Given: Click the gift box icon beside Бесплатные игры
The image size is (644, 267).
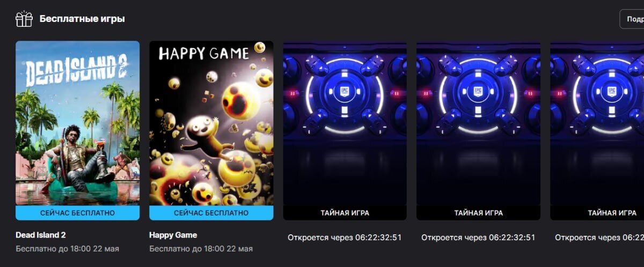Looking at the screenshot, I should click(x=24, y=19).
